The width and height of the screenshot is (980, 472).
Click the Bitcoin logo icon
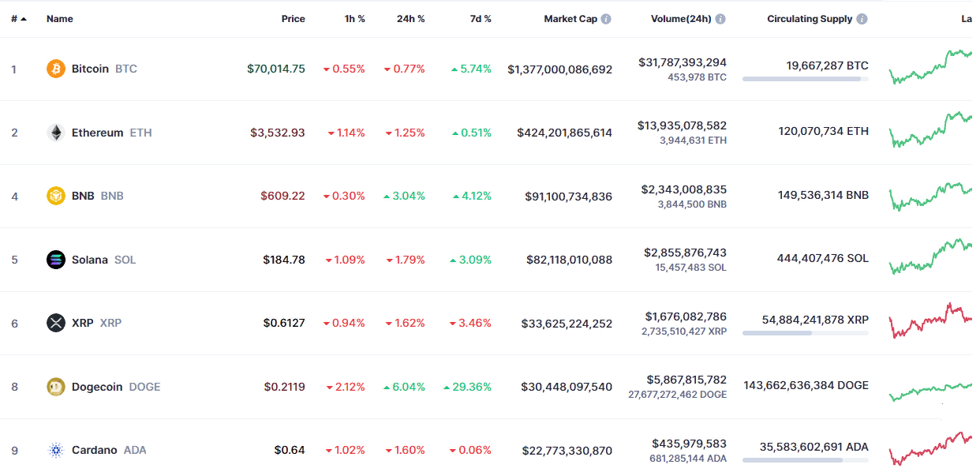coord(55,69)
